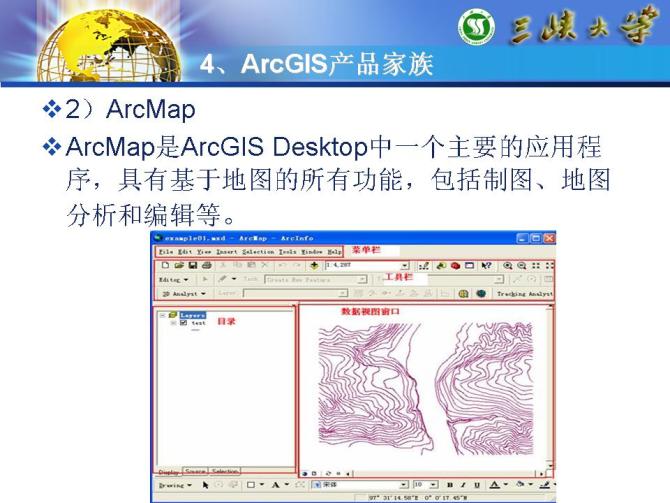
Task: Click the map view horizontal scrollbar
Action: pos(444,474)
